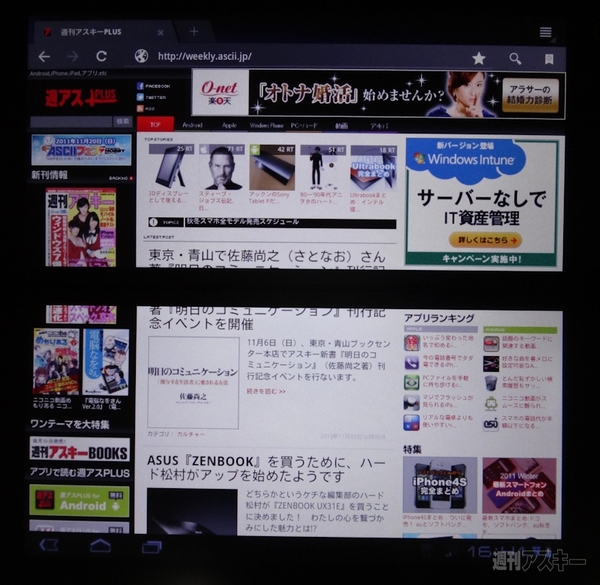Close the 週刊アスキーPLUS tab
The image size is (600, 585).
click(161, 33)
